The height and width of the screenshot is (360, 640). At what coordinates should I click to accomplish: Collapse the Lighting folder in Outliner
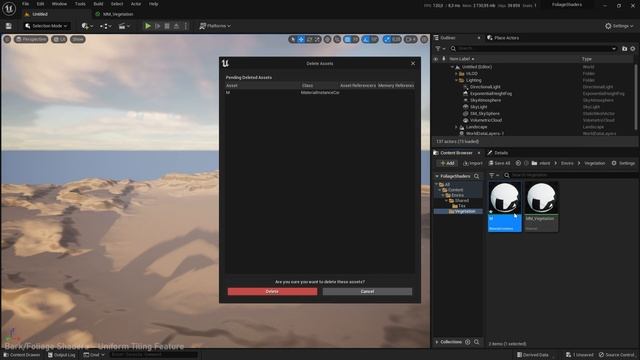[x=456, y=80]
